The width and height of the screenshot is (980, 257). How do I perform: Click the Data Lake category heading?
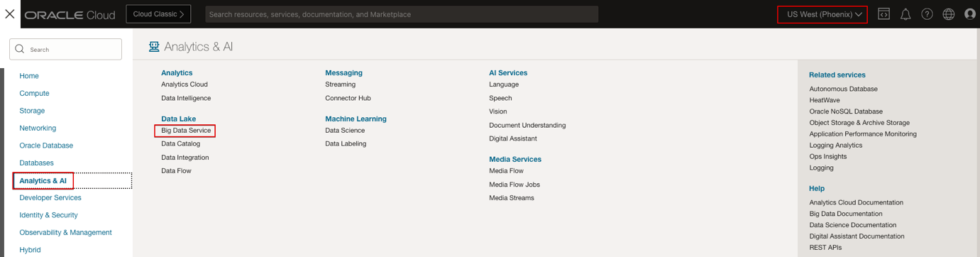(178, 119)
